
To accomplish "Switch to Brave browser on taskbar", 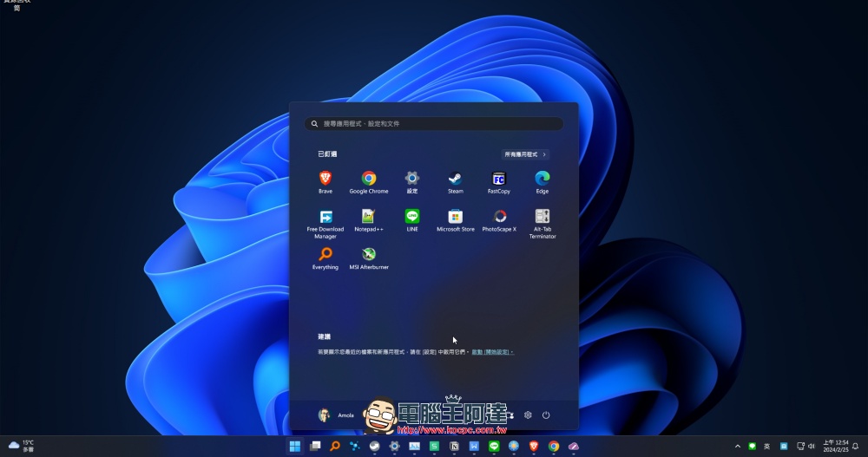I will [534, 446].
